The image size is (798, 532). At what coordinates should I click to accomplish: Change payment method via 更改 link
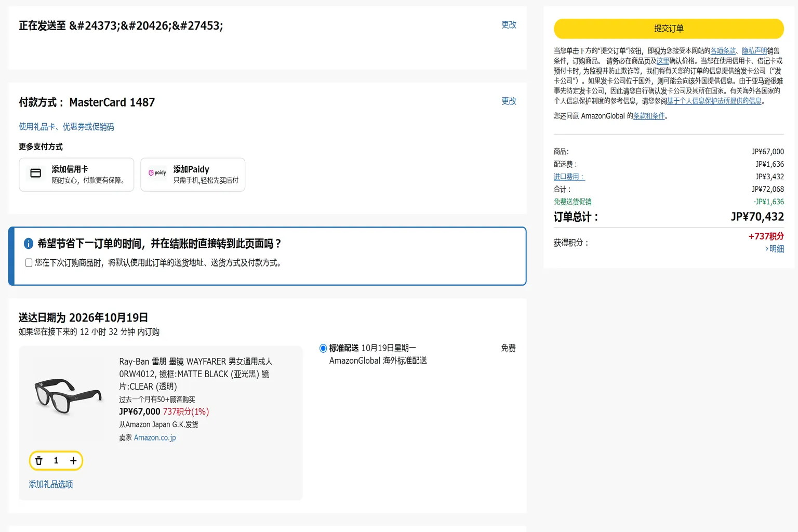click(x=509, y=101)
